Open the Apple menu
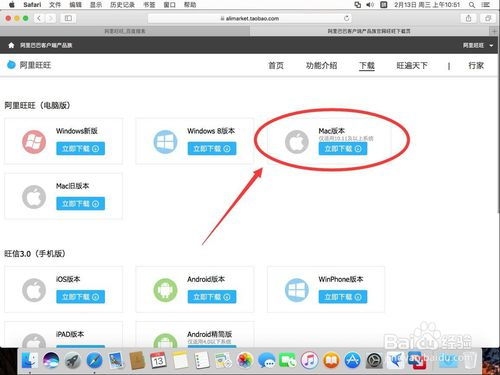Viewport: 500px width, 375px height. click(x=12, y=5)
